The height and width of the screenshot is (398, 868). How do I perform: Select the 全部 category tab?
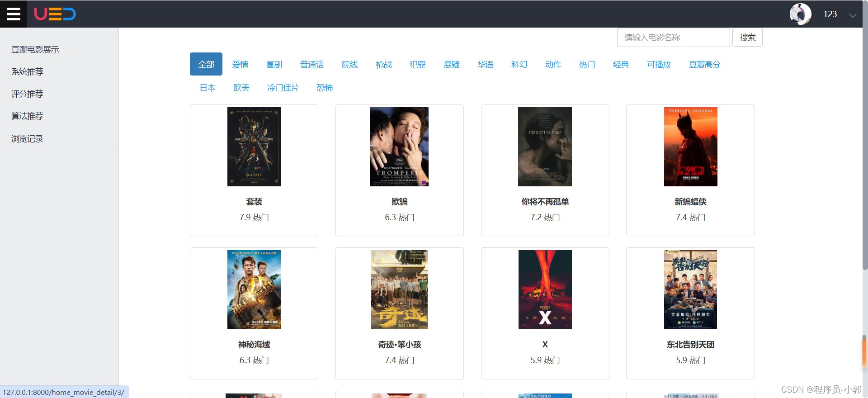click(x=206, y=64)
